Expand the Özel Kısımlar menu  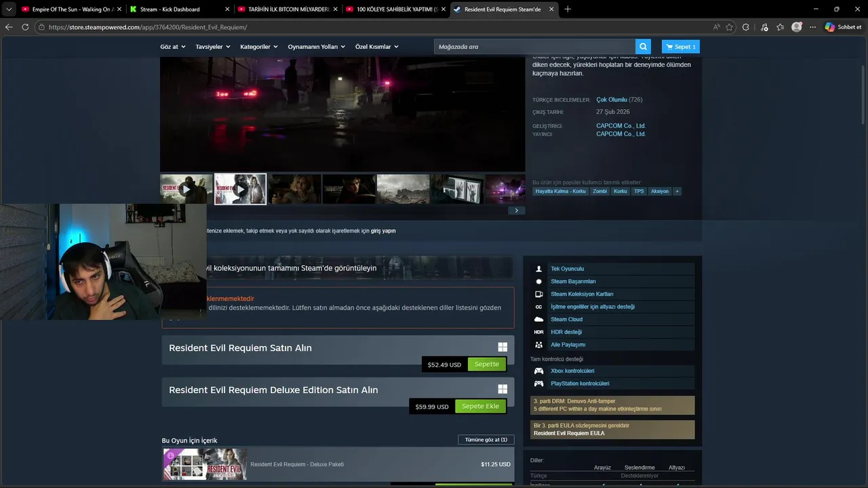coord(377,47)
